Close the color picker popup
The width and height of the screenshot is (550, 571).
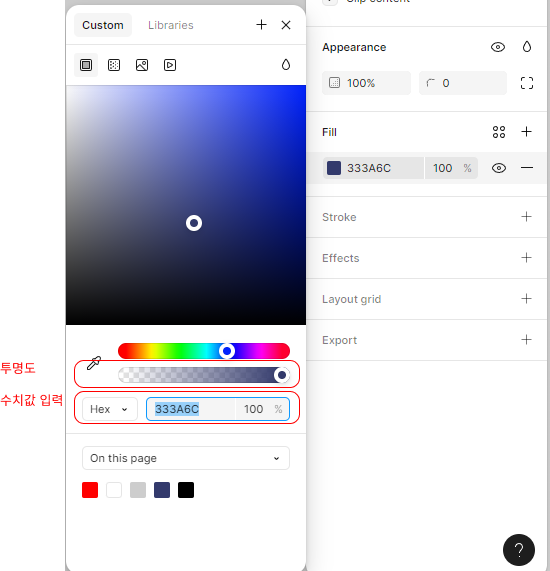(286, 25)
